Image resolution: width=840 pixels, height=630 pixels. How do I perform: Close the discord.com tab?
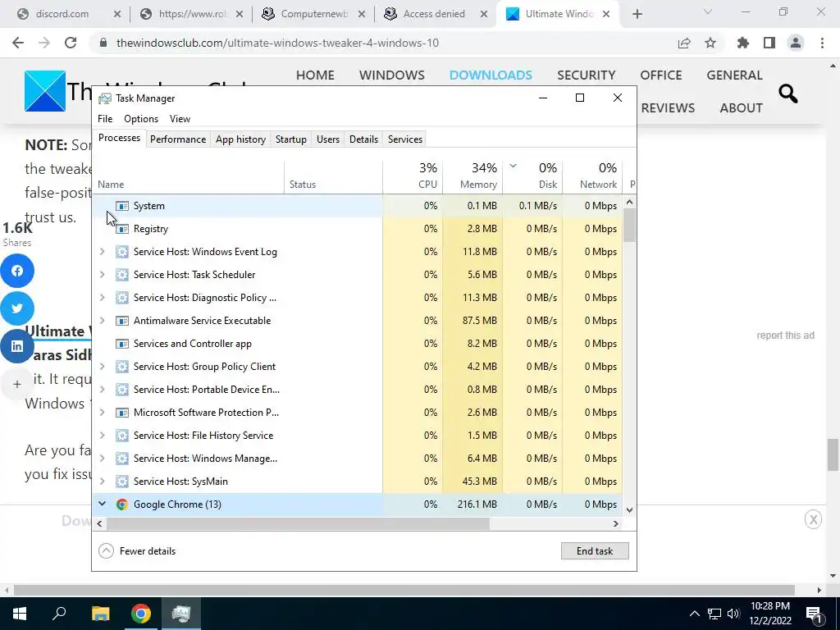[116, 14]
